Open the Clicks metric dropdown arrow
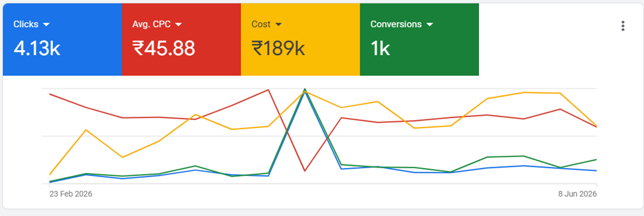 46,25
